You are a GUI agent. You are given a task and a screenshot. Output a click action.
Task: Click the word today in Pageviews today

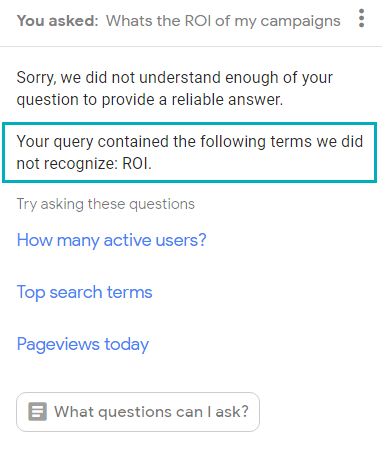point(127,345)
